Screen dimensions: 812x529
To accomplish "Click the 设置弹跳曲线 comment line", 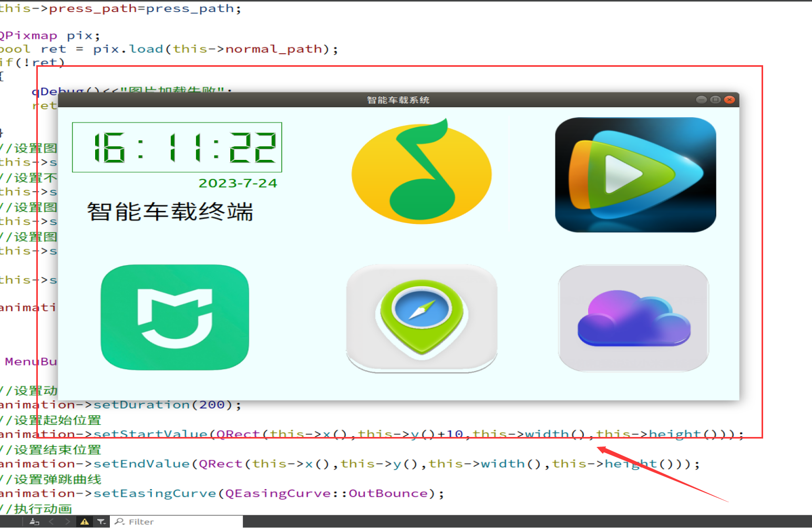I will (x=51, y=479).
